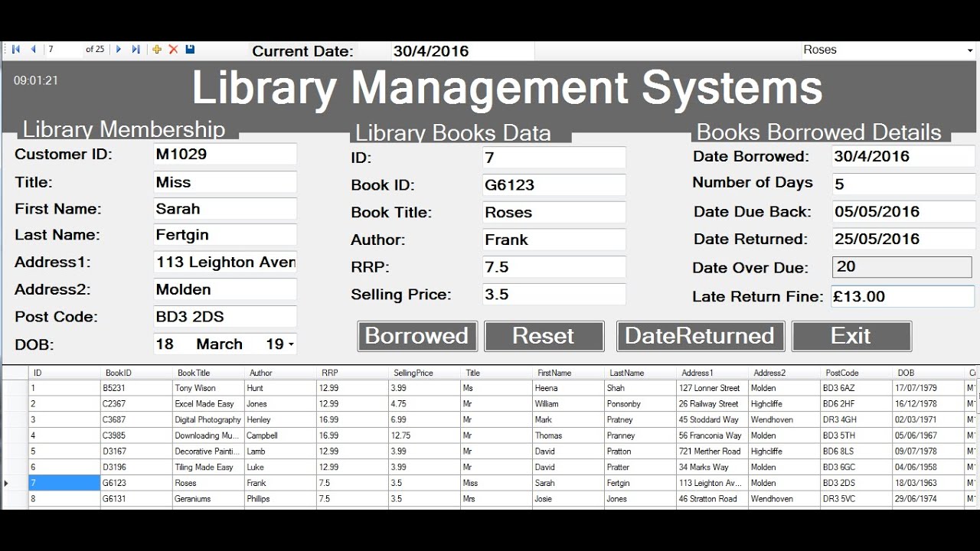Click the BookTitle column header

tap(208, 373)
